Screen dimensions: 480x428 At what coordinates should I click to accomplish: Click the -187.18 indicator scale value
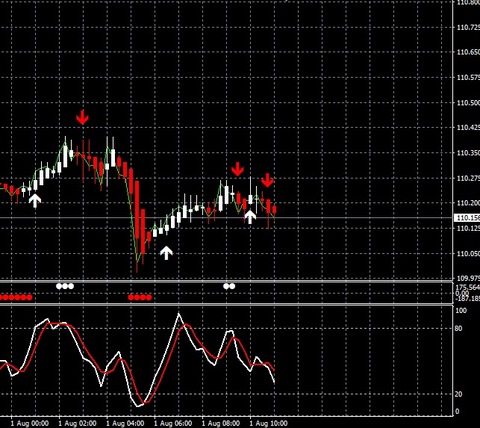(x=468, y=298)
